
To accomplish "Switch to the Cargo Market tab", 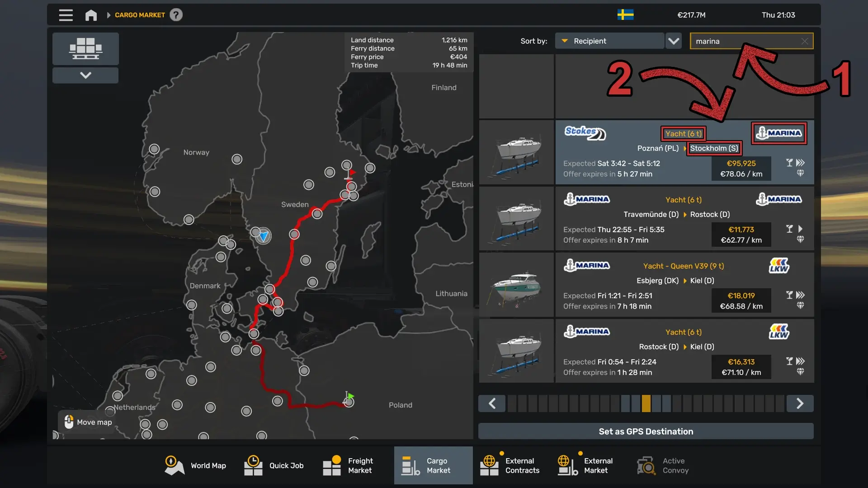I will pos(433,465).
